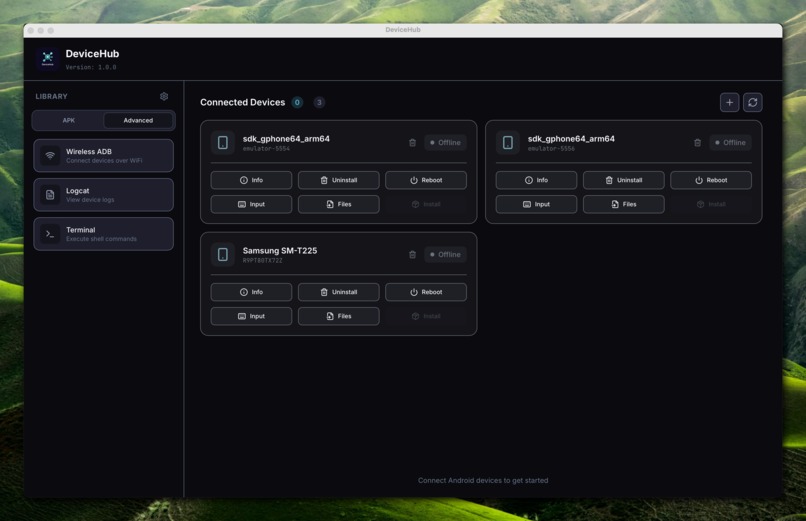Refresh the connected devices list

coord(753,102)
